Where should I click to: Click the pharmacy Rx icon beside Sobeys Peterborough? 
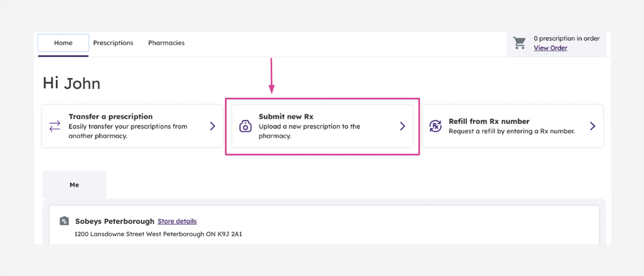pos(64,221)
